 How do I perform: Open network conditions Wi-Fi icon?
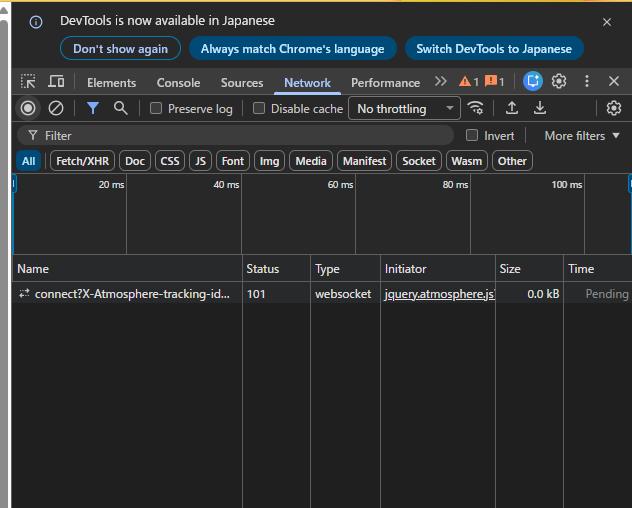476,108
